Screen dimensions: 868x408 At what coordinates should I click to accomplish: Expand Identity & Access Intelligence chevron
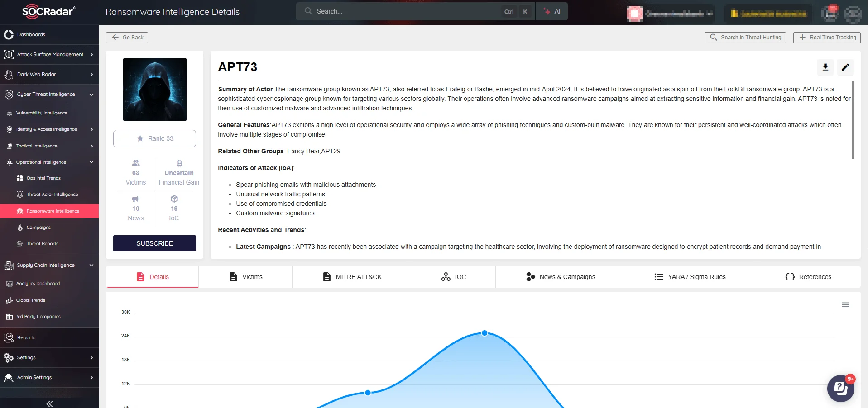[x=91, y=129]
